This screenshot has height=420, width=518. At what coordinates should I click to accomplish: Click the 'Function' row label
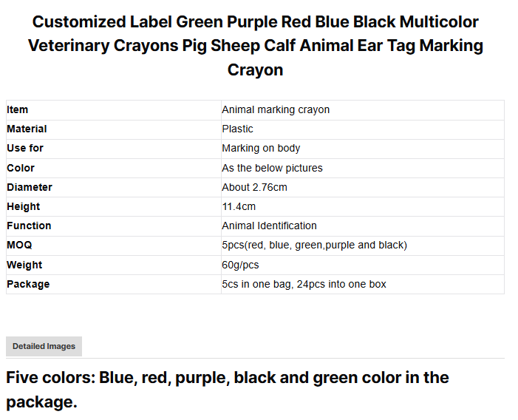(x=29, y=226)
